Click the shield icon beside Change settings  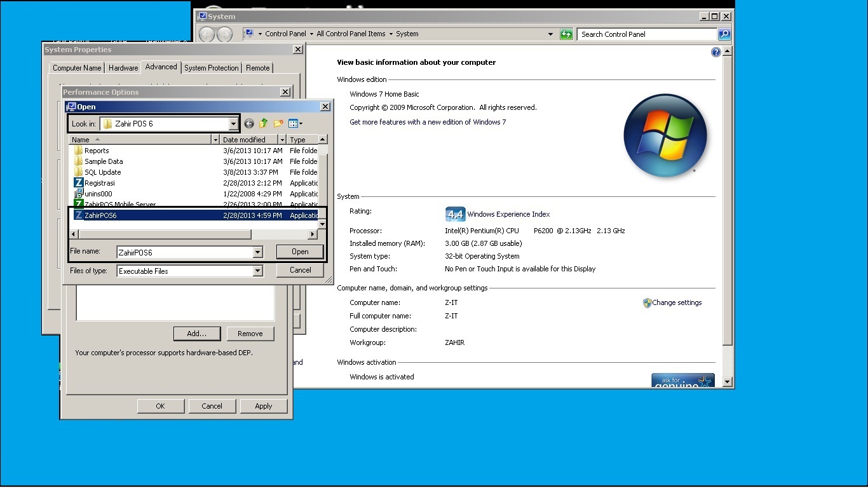[x=647, y=303]
